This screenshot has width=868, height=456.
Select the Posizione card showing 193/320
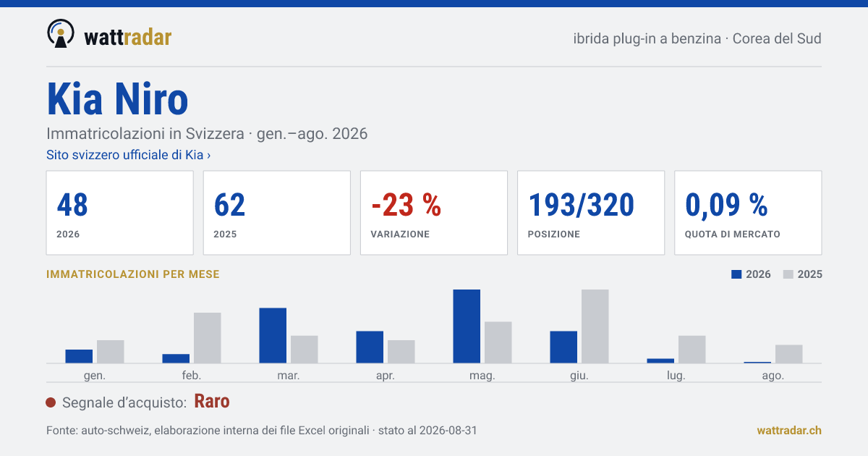tap(591, 213)
